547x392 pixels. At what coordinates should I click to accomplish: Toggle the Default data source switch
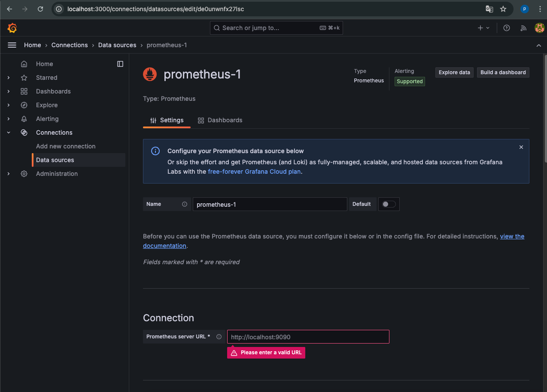(389, 204)
